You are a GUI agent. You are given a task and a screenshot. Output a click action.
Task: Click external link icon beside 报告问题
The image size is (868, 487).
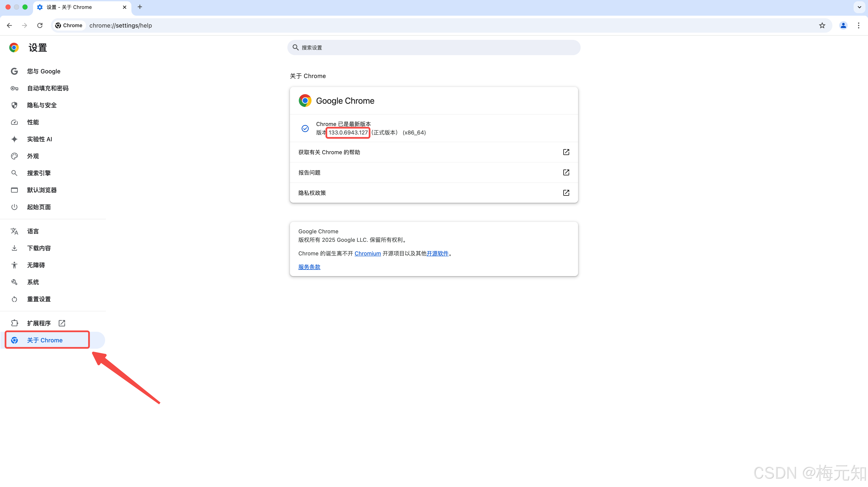pos(566,172)
